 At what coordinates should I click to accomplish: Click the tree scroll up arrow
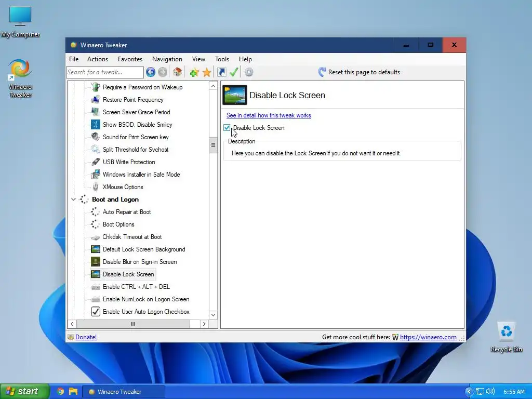click(213, 86)
